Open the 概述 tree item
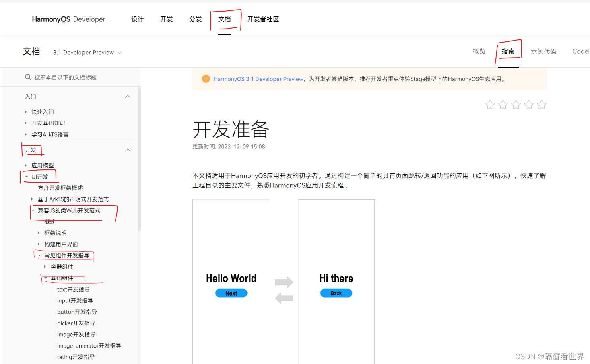The image size is (590, 364). click(x=50, y=222)
